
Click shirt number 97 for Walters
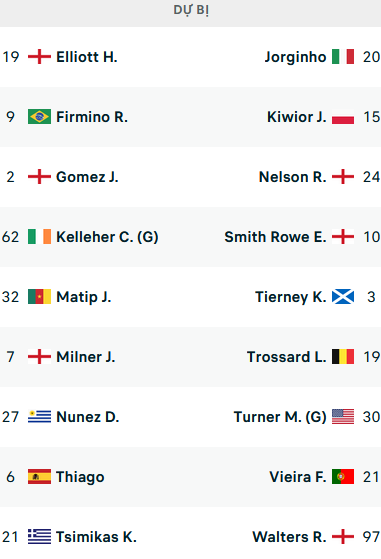coord(371,537)
